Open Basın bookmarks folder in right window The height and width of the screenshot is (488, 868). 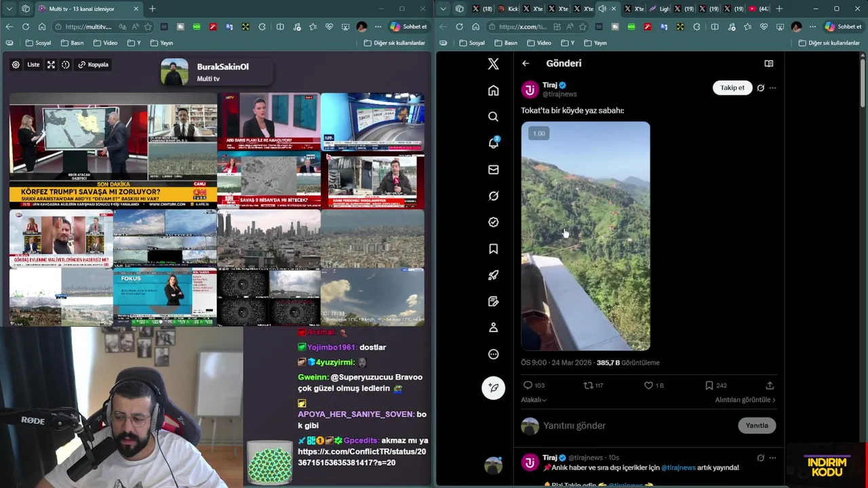pos(505,43)
